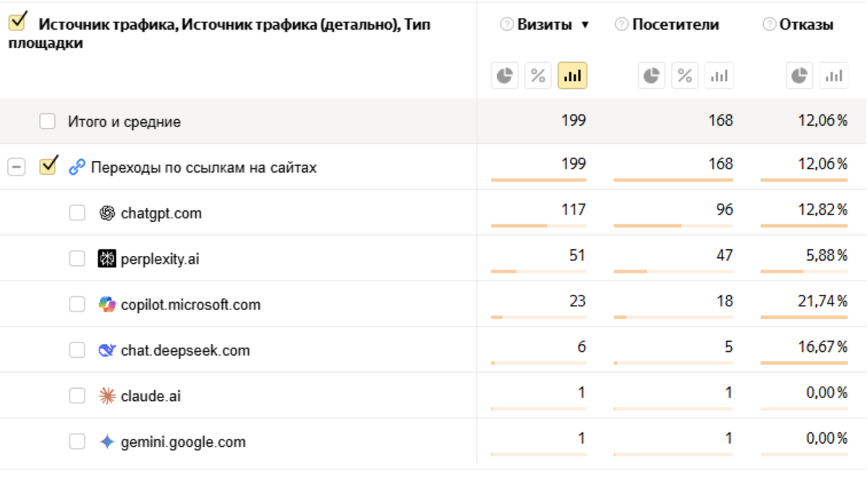
Task: Select the percent icon under Визиты
Action: 538,76
